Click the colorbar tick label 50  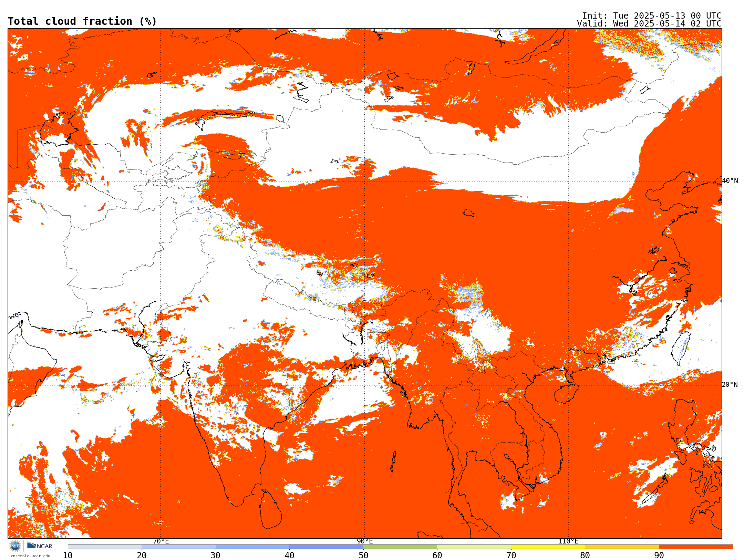(363, 556)
